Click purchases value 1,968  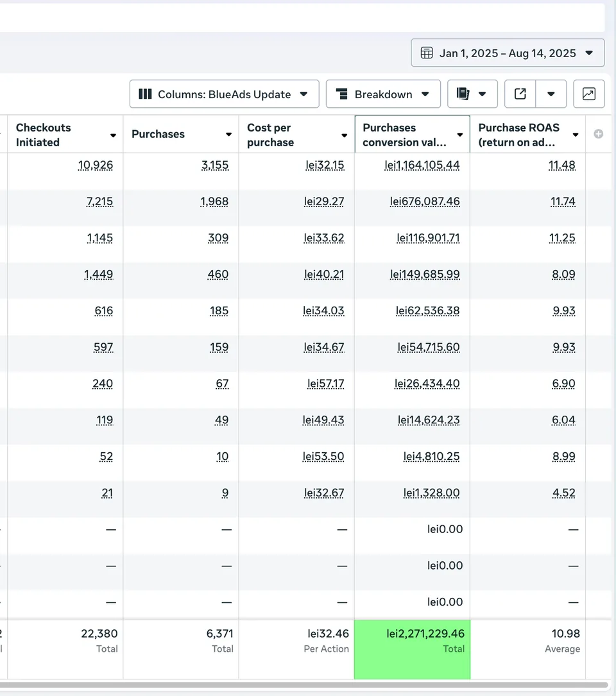click(214, 201)
